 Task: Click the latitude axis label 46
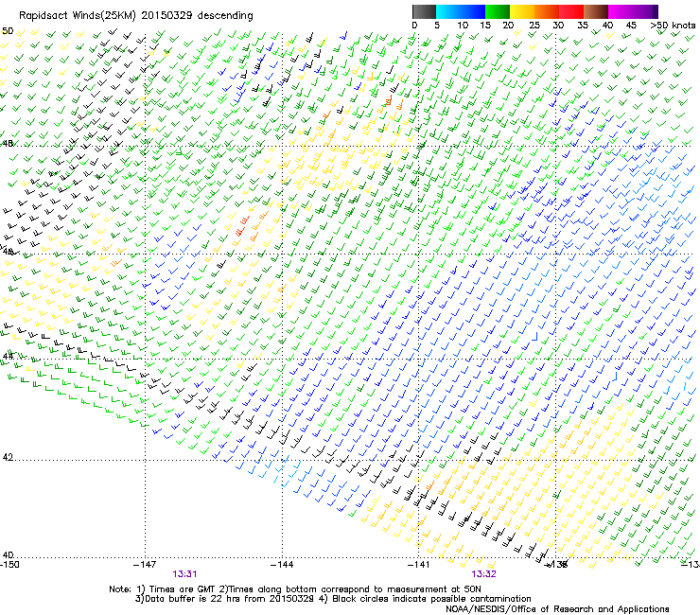pyautogui.click(x=8, y=252)
